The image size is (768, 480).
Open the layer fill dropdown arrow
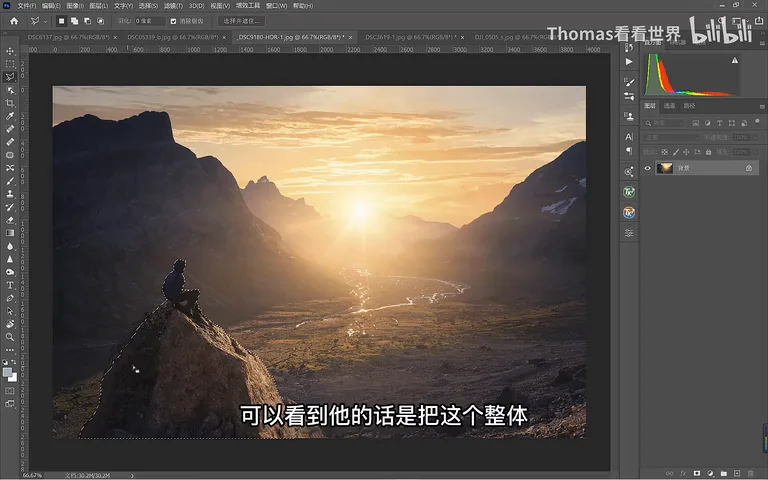(x=757, y=152)
